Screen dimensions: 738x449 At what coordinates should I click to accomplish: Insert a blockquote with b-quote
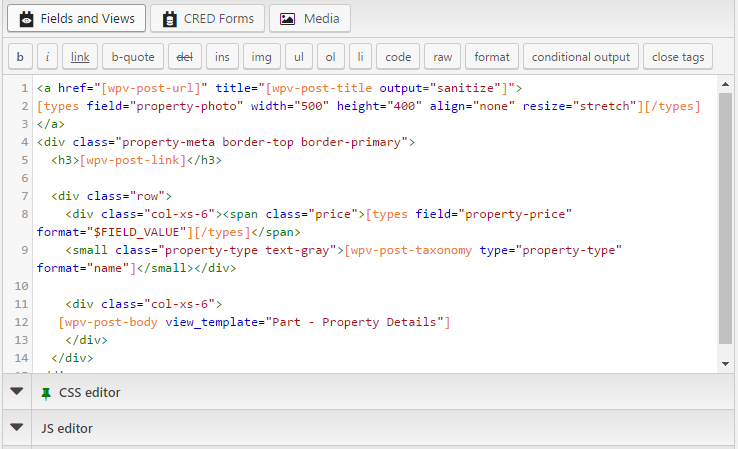133,57
